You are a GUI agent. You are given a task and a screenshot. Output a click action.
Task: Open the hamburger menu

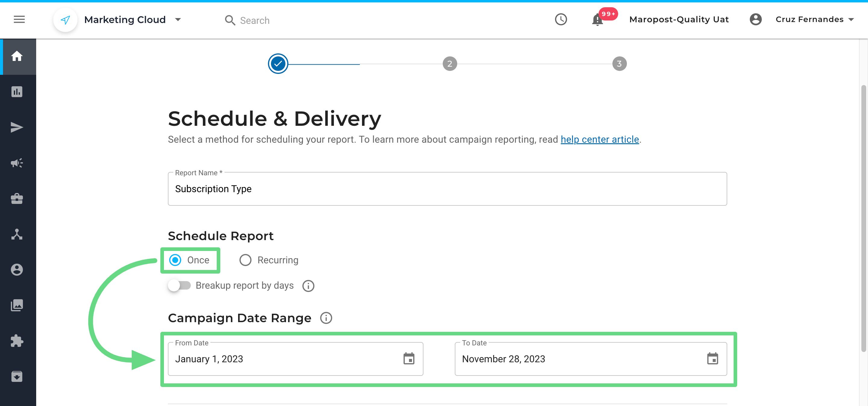pos(19,20)
